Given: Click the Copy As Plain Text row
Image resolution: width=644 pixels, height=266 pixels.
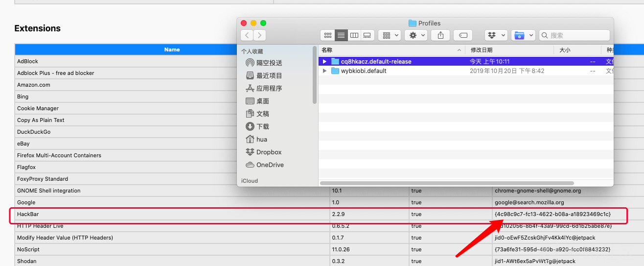Looking at the screenshot, I should (x=125, y=120).
